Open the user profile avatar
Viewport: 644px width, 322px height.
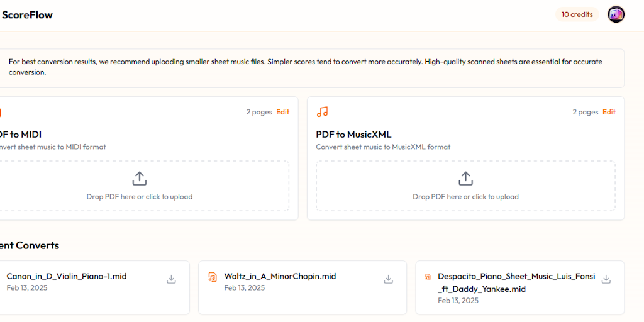click(x=616, y=14)
